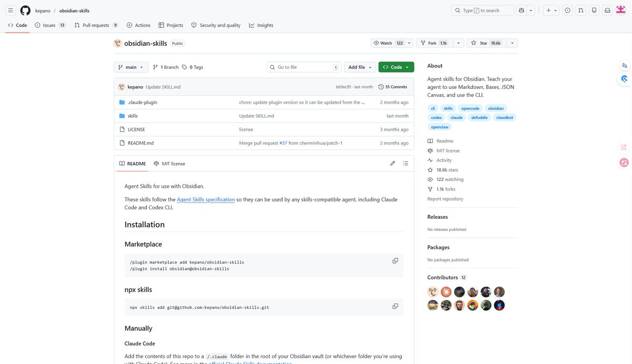Image resolution: width=632 pixels, height=364 pixels.
Task: Click the first contributor avatar
Action: coord(433,292)
